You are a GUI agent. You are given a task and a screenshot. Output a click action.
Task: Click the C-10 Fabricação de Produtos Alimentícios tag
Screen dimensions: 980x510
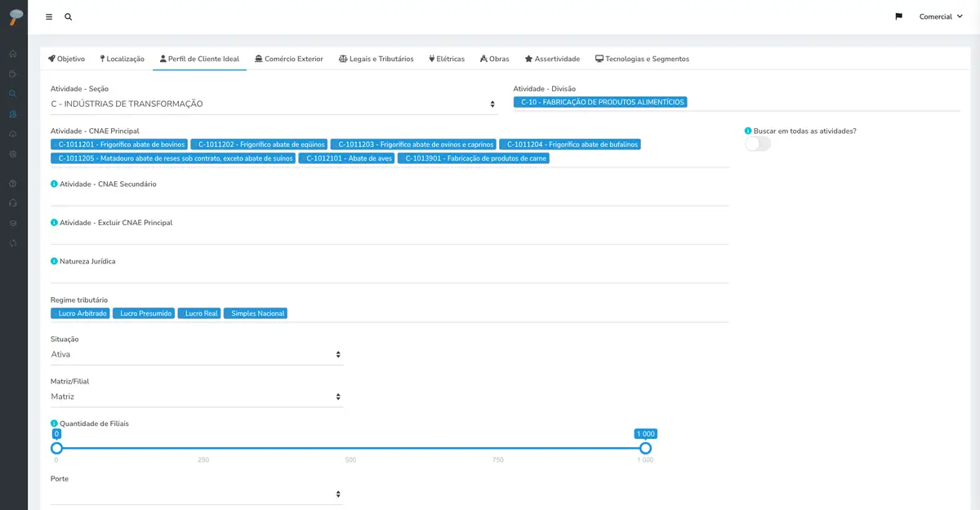[x=600, y=102]
